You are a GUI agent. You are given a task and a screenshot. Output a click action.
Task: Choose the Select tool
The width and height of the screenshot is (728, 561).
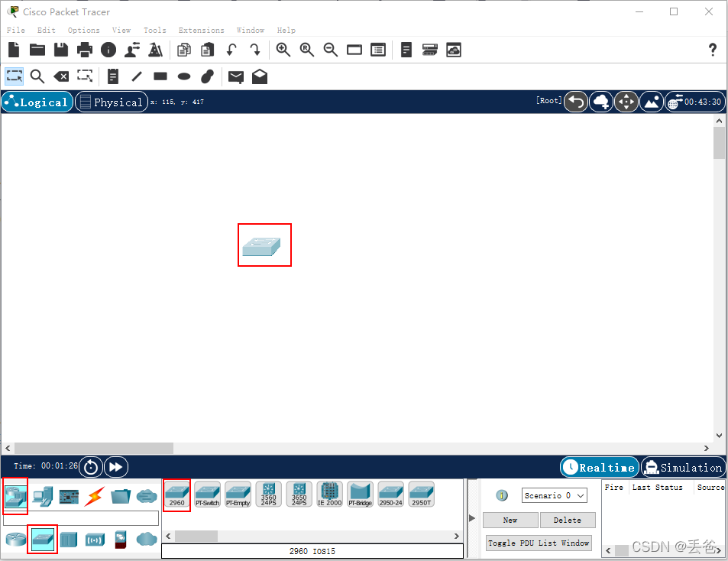point(14,76)
